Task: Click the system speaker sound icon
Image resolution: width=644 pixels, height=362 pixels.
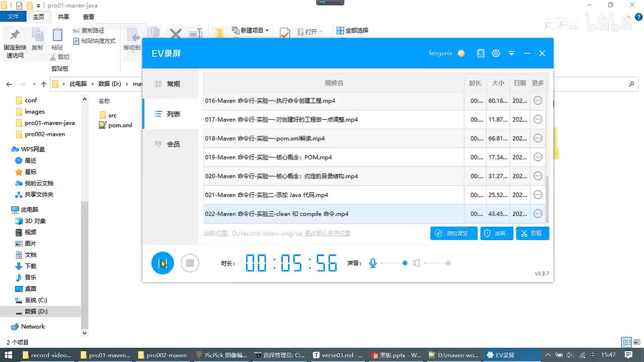Action: click(416, 263)
